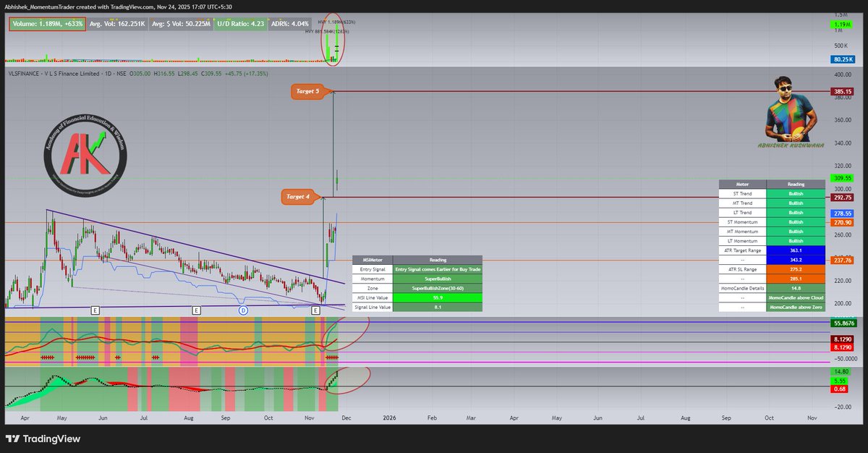The image size is (868, 453).
Task: Click the MSIMeter table header
Action: [x=373, y=260]
